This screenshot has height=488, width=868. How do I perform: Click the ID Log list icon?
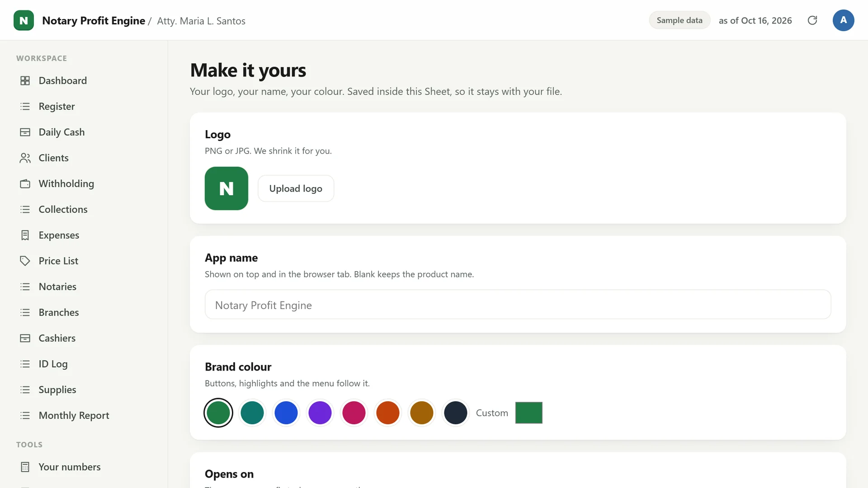coord(25,364)
